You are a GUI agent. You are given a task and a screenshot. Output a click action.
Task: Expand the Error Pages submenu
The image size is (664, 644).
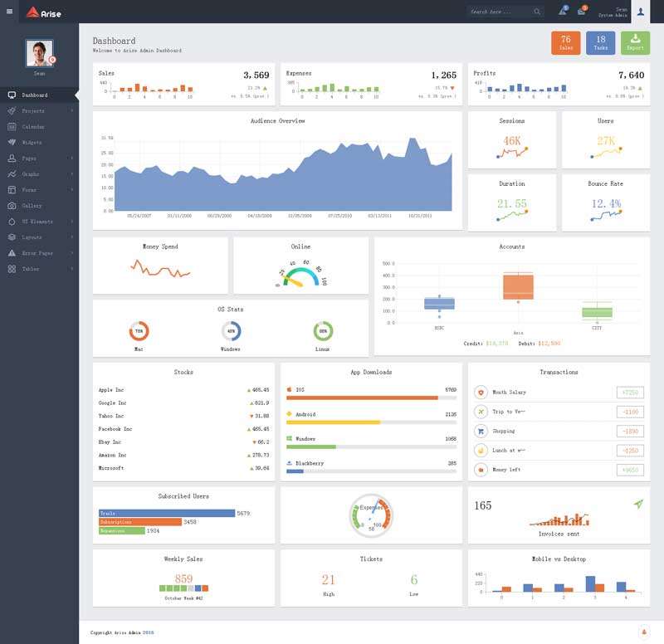coord(72,253)
